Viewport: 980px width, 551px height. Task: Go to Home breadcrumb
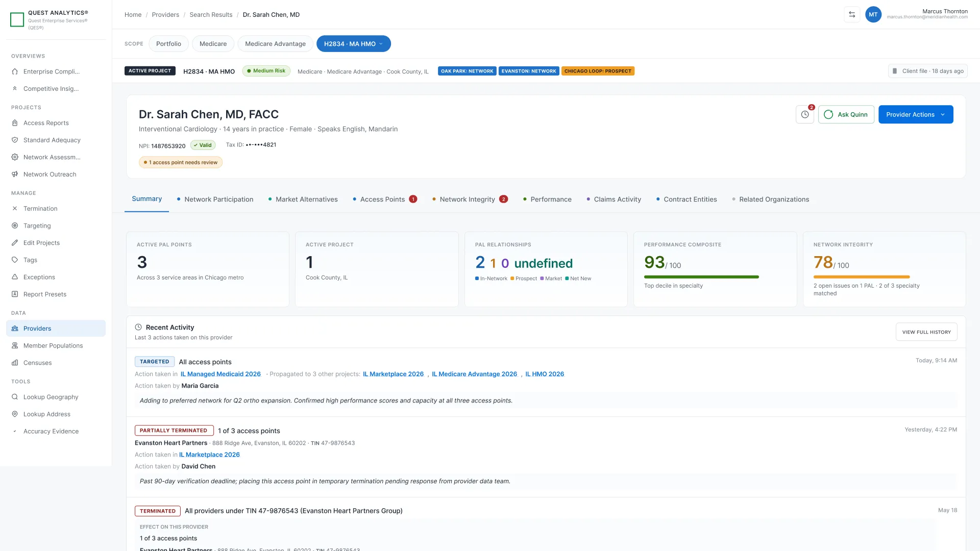tap(133, 15)
